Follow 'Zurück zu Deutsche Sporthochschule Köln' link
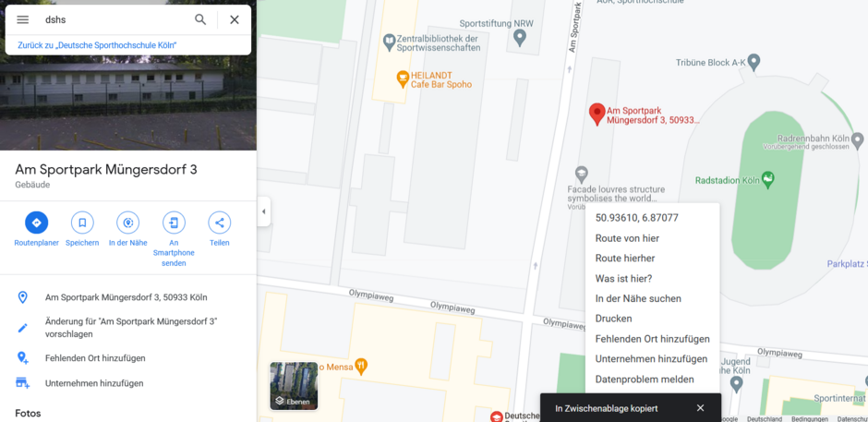The width and height of the screenshot is (868, 422). [98, 45]
